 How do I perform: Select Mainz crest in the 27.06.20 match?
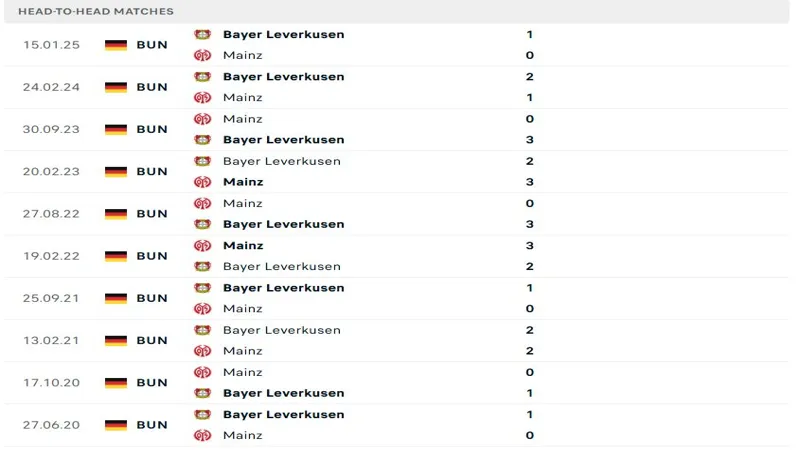pos(202,436)
